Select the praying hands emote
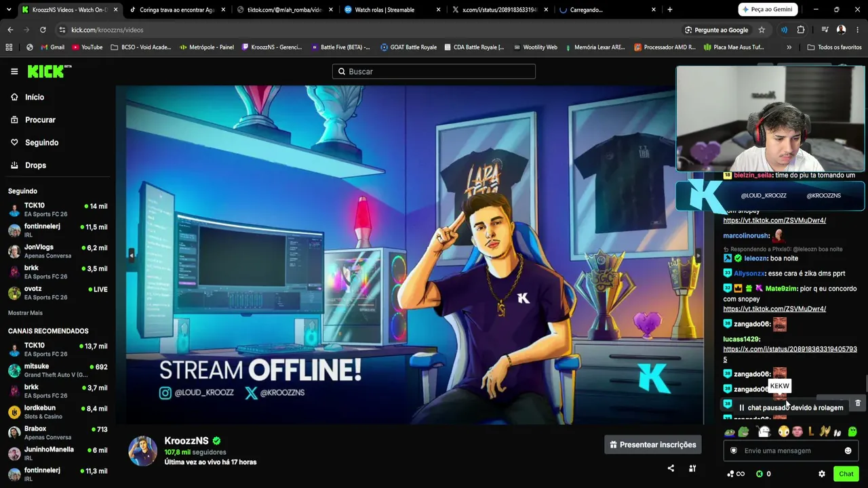Image resolution: width=868 pixels, height=488 pixels. click(825, 432)
